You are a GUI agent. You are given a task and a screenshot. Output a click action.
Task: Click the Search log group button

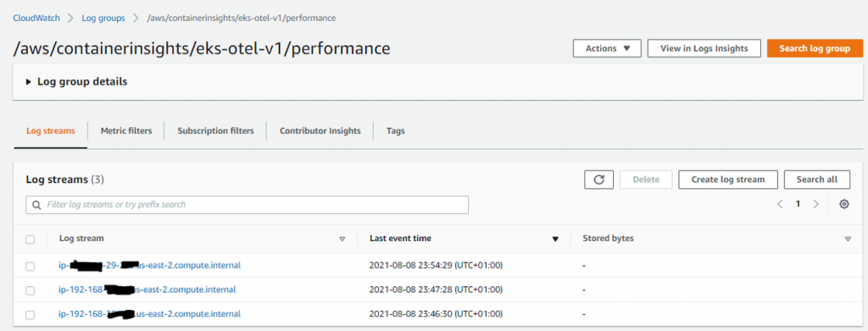(815, 48)
